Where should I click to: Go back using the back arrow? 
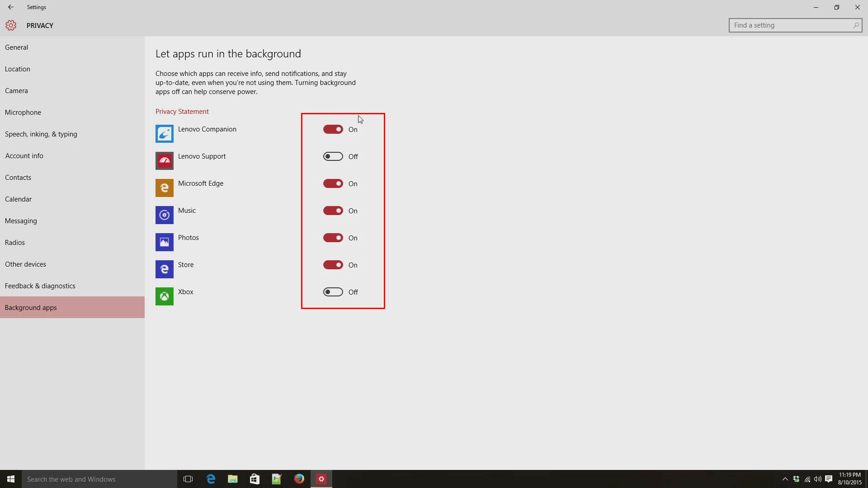(x=11, y=7)
